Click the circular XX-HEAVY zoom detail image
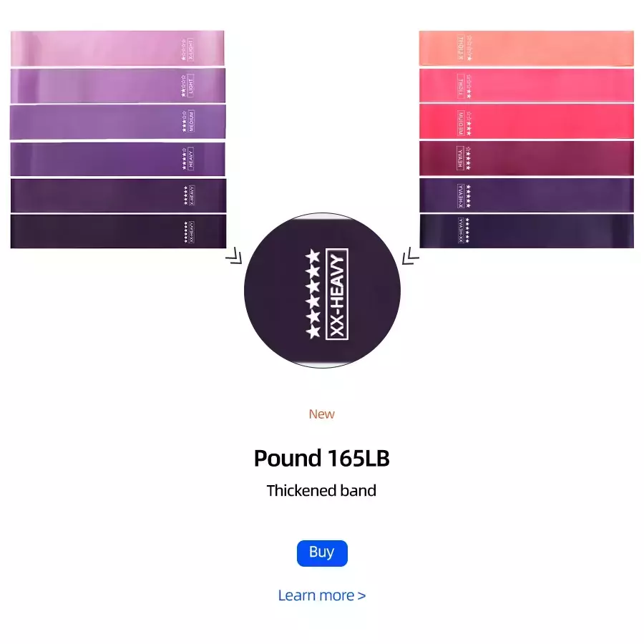644x644 pixels. pyautogui.click(x=322, y=291)
